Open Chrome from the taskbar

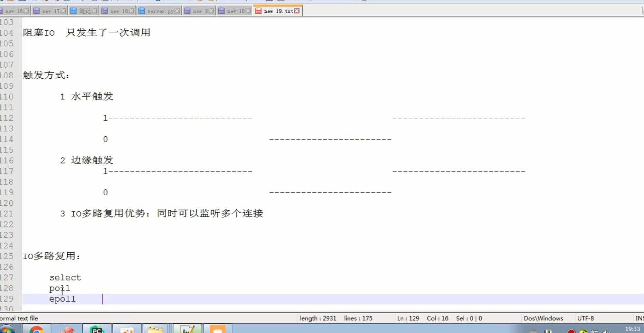(37, 329)
